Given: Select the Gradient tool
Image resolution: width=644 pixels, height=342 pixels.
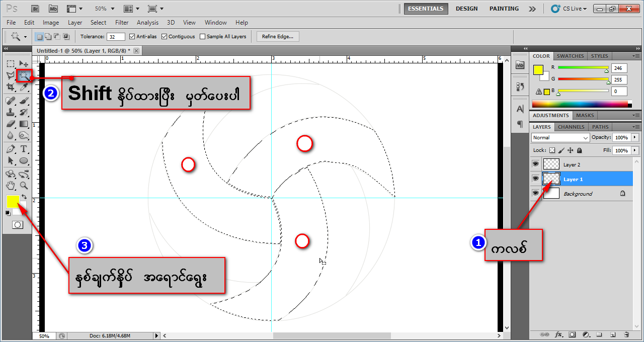Looking at the screenshot, I should coord(24,124).
